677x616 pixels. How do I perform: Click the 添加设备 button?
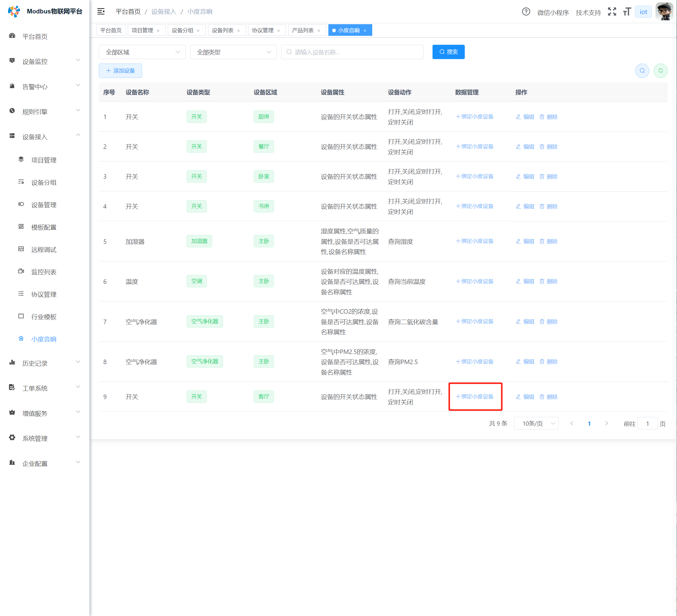(120, 70)
